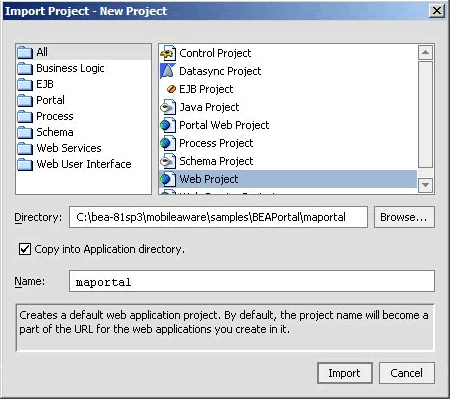This screenshot has width=450, height=399.
Task: Choose Portal Web Project label
Action: coord(224,125)
